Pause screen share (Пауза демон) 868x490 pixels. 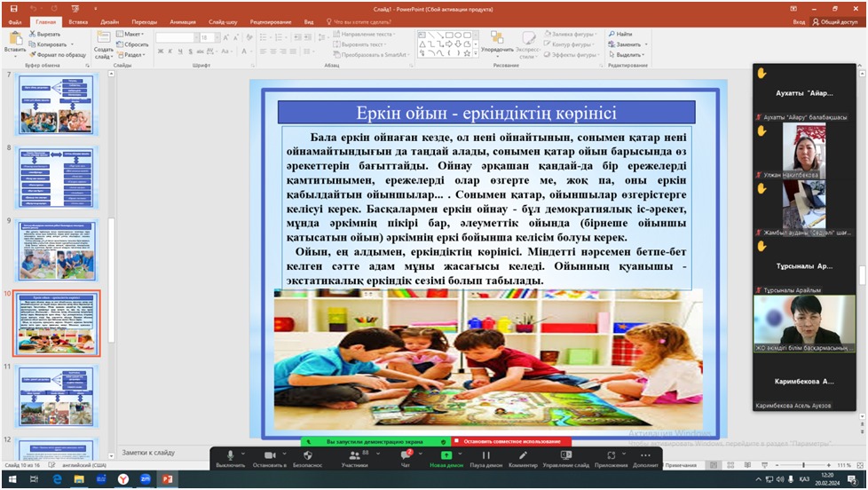[x=486, y=459]
